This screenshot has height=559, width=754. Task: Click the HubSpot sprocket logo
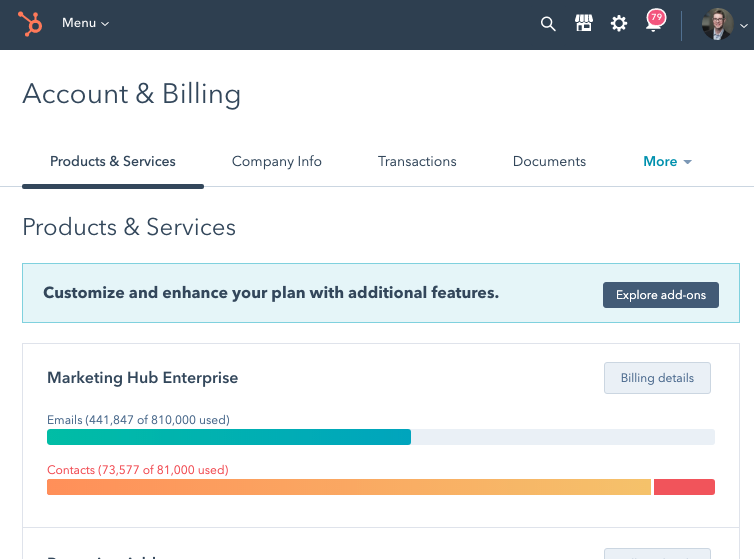tap(30, 24)
